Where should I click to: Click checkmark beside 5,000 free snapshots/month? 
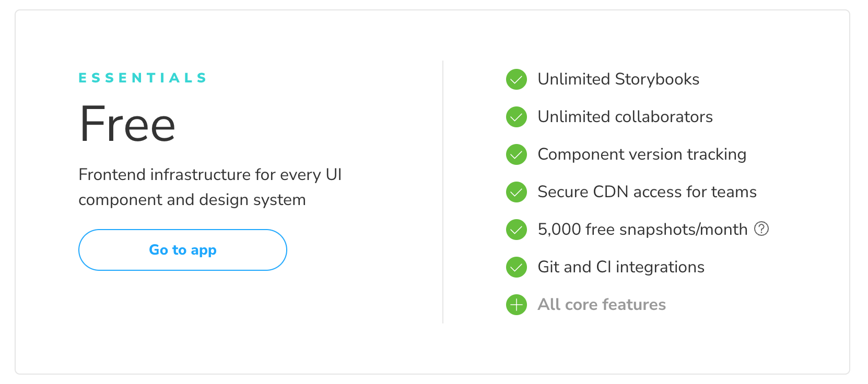pyautogui.click(x=517, y=230)
